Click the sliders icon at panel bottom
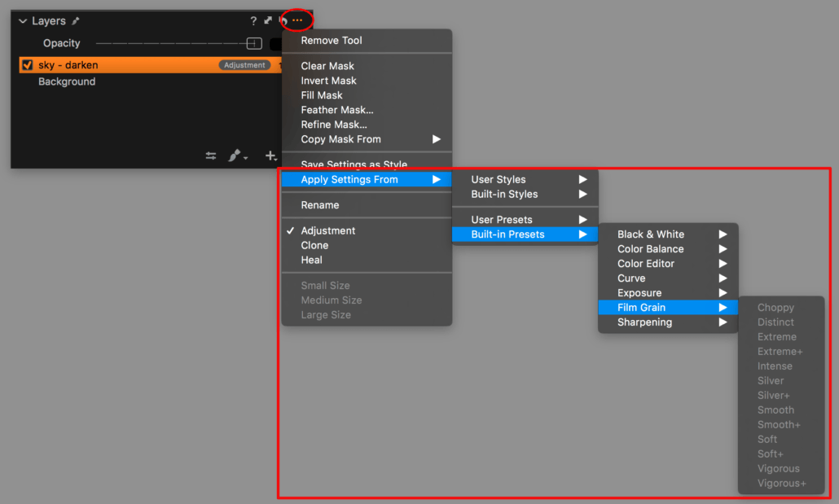The width and height of the screenshot is (839, 504). [210, 156]
